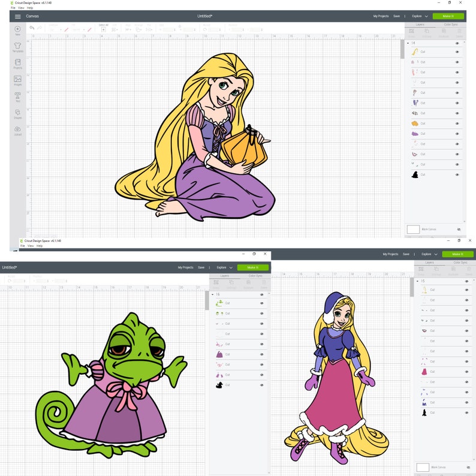The width and height of the screenshot is (476, 476).
Task: Click Duplicate icon in winter Rapunzel window panel
Action: pos(453,269)
